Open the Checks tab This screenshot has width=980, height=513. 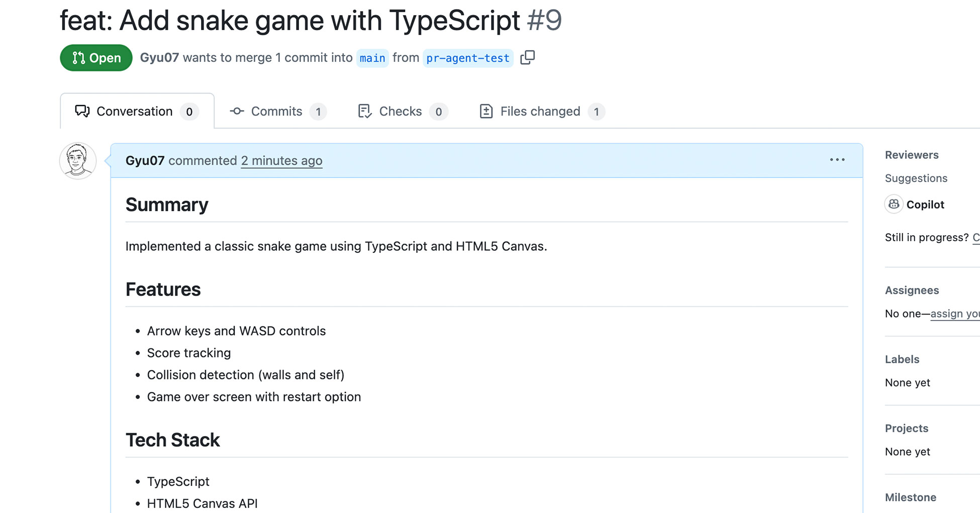(401, 111)
